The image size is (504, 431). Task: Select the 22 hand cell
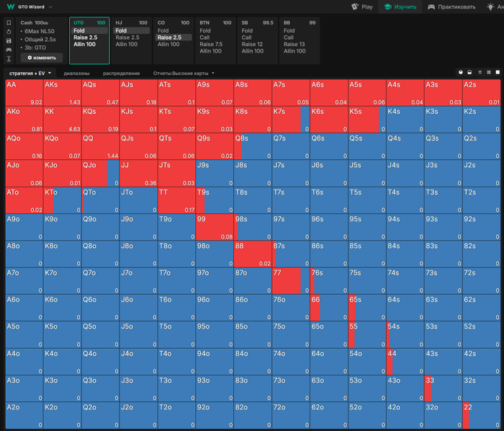coord(482,415)
